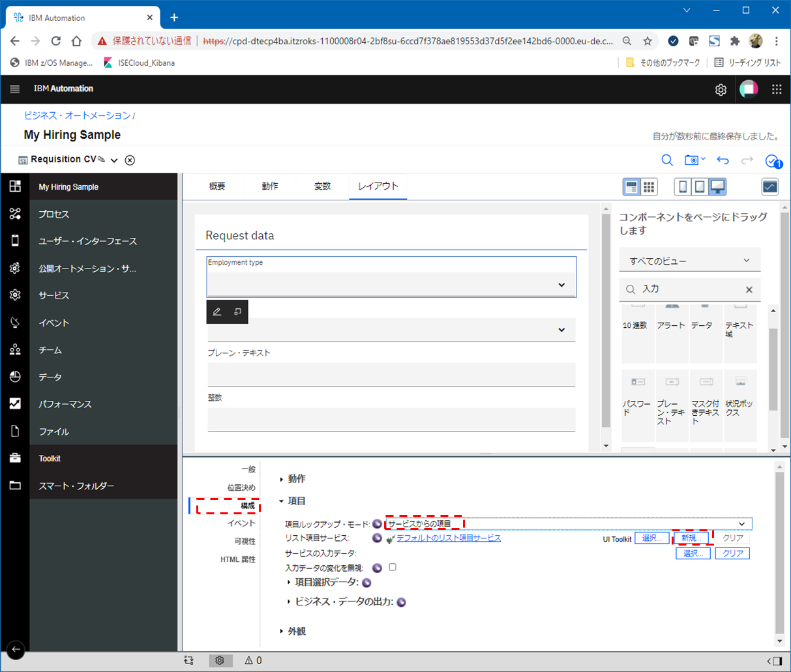Preview in tablet screen size

700,187
